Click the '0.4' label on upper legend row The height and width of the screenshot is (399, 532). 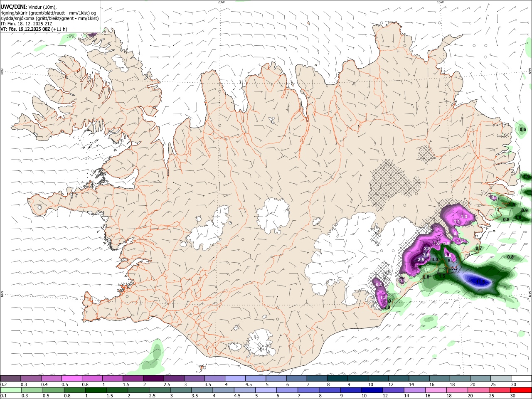[44, 384]
